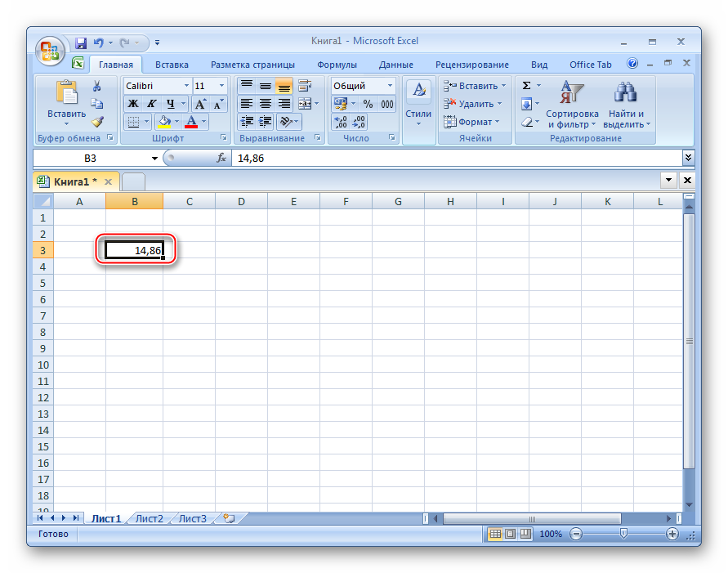Screen dimensions: 728x573
Task: Click the Удалить cells button
Action: pos(475,104)
